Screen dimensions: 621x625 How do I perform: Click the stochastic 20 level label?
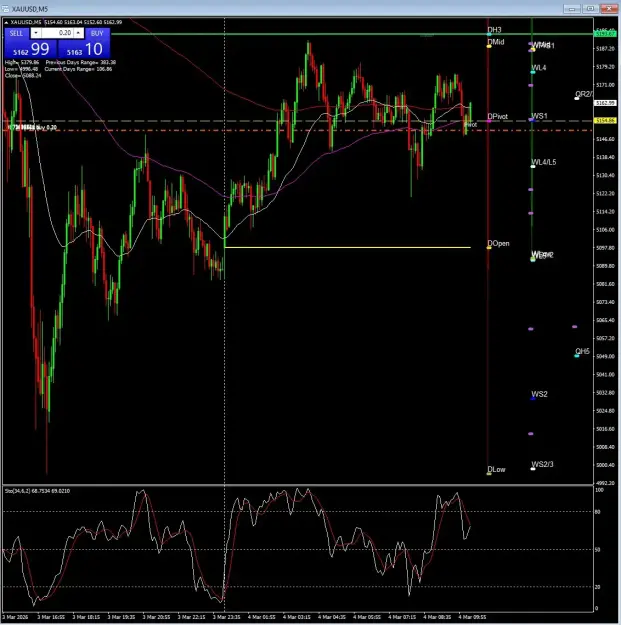[x=597, y=587]
